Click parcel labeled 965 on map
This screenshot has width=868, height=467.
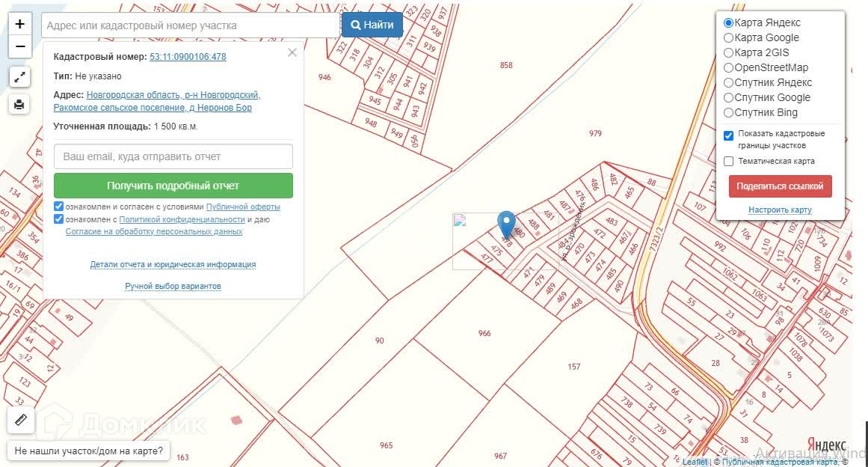(x=387, y=445)
